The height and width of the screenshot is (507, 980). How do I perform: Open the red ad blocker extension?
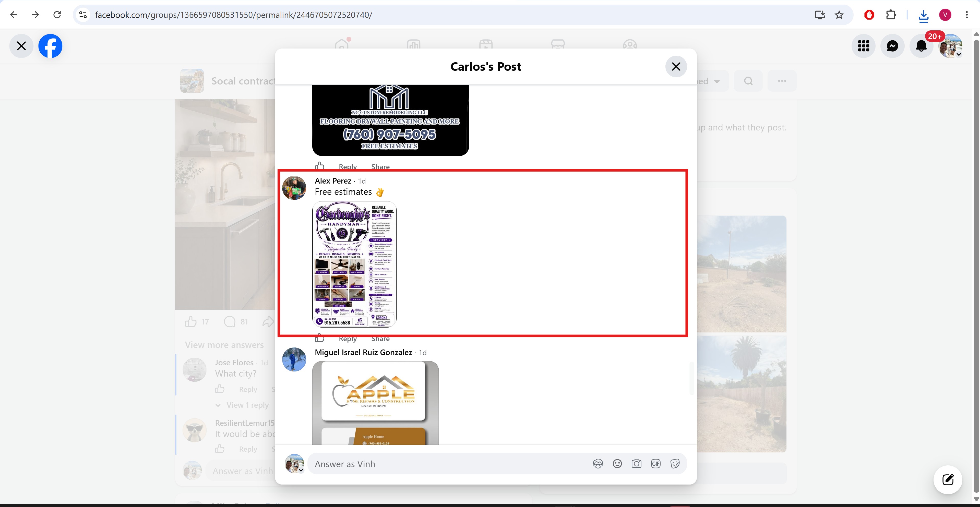(869, 15)
